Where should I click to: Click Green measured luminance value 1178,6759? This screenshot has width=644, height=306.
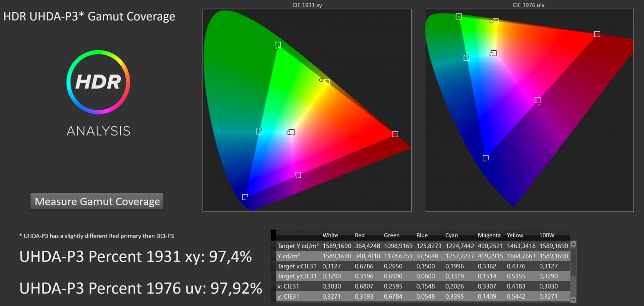pos(398,256)
